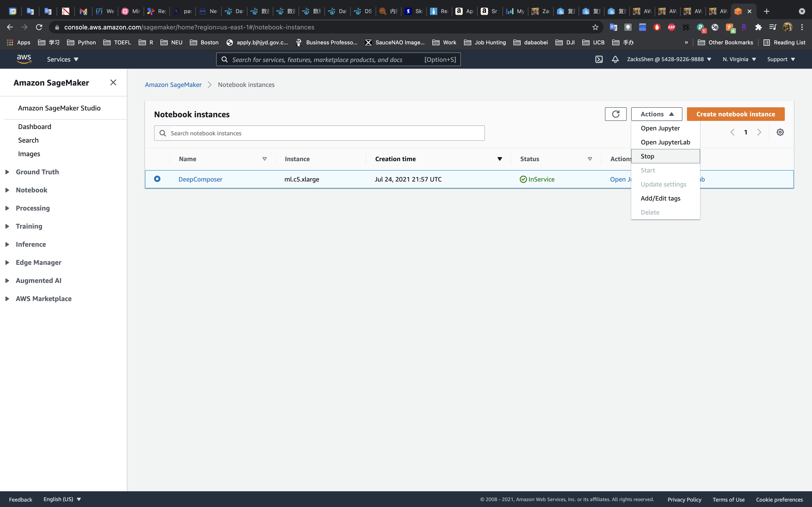Screen dimensions: 812x507
Task: Sort by Creation time column arrow
Action: 500,159
